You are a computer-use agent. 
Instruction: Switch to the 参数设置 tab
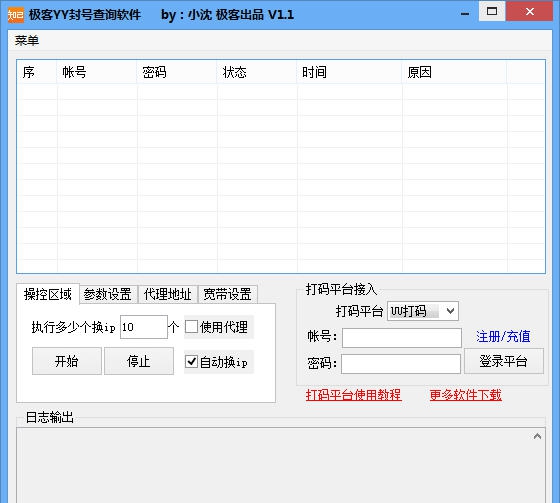108,295
